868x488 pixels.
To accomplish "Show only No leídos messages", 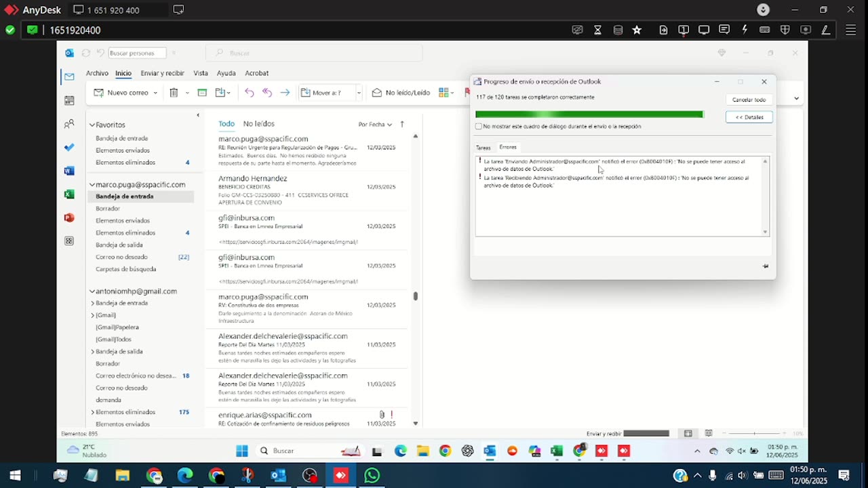I will [259, 124].
